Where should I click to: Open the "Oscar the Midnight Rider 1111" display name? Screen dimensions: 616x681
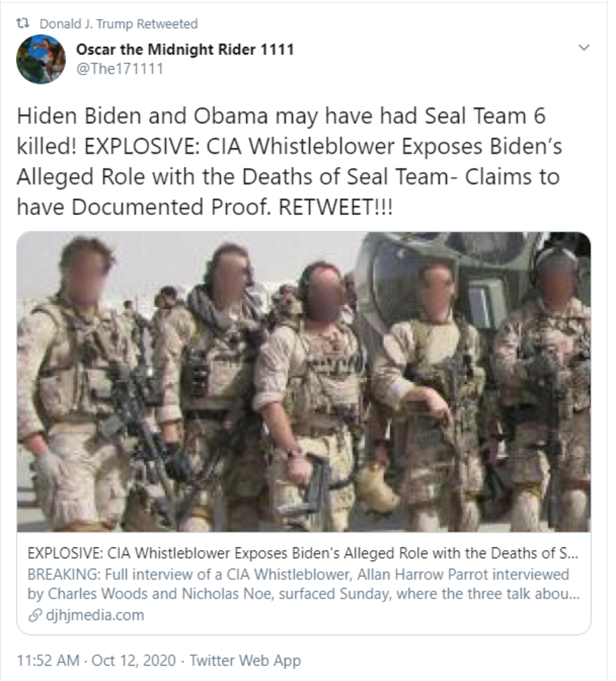[185, 49]
